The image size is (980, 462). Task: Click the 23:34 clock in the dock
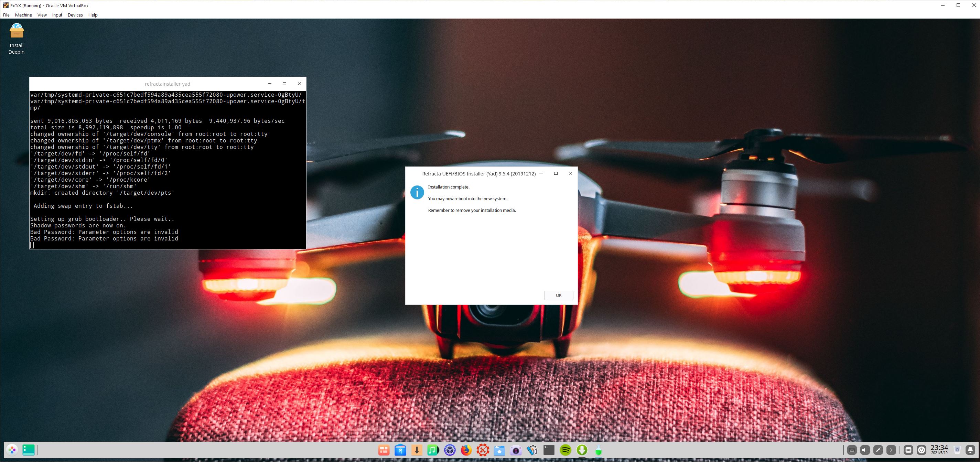[x=939, y=450]
